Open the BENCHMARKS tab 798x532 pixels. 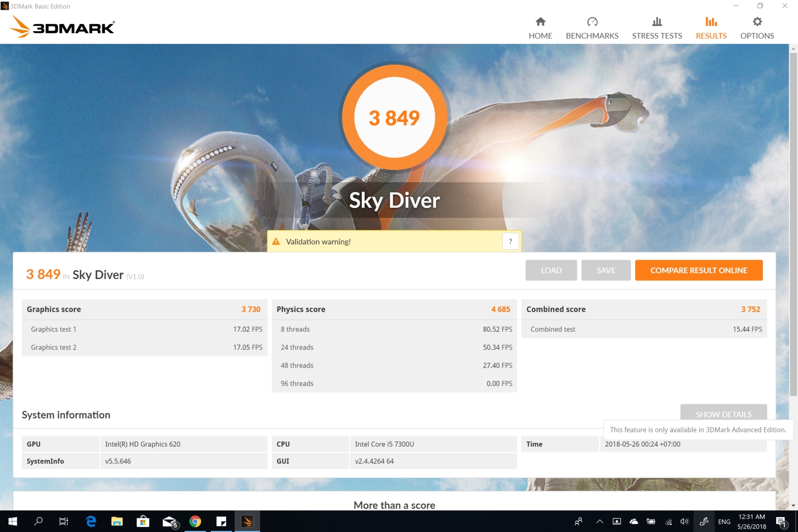pyautogui.click(x=592, y=28)
